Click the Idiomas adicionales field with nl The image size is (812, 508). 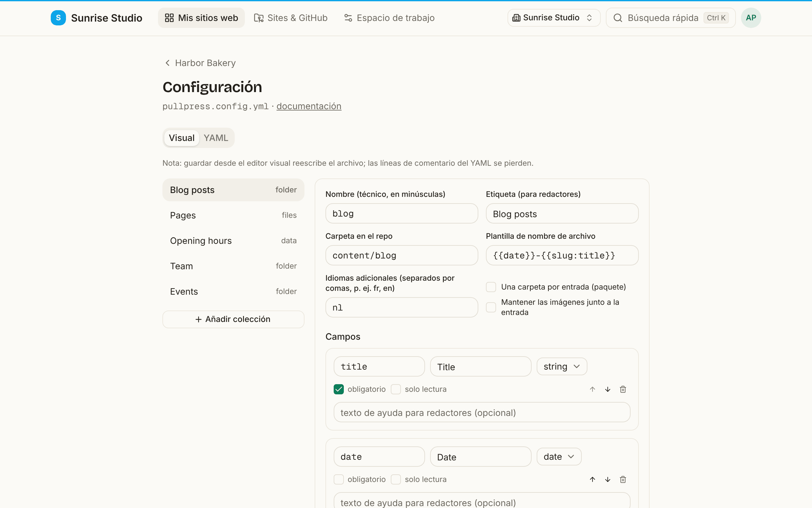click(x=402, y=307)
